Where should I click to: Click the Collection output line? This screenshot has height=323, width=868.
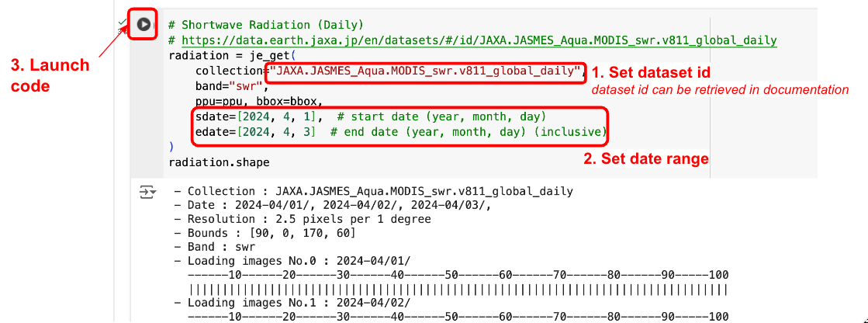(x=374, y=191)
